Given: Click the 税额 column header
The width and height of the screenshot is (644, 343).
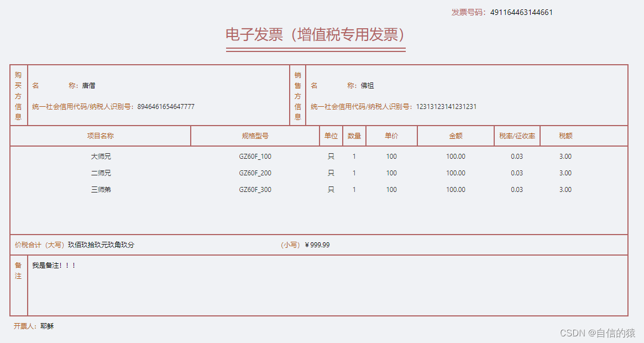Looking at the screenshot, I should point(566,136).
